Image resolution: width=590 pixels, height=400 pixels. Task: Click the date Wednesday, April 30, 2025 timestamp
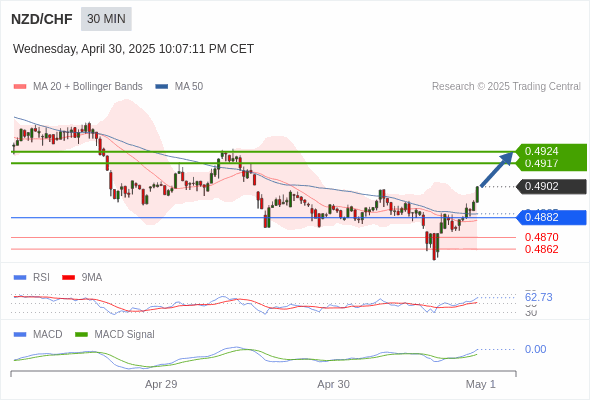tap(133, 49)
